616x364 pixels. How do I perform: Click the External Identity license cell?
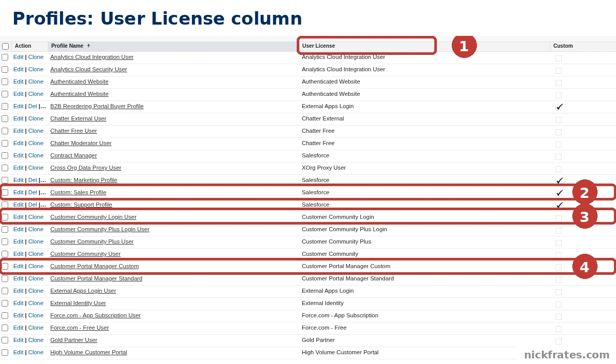coord(323,303)
